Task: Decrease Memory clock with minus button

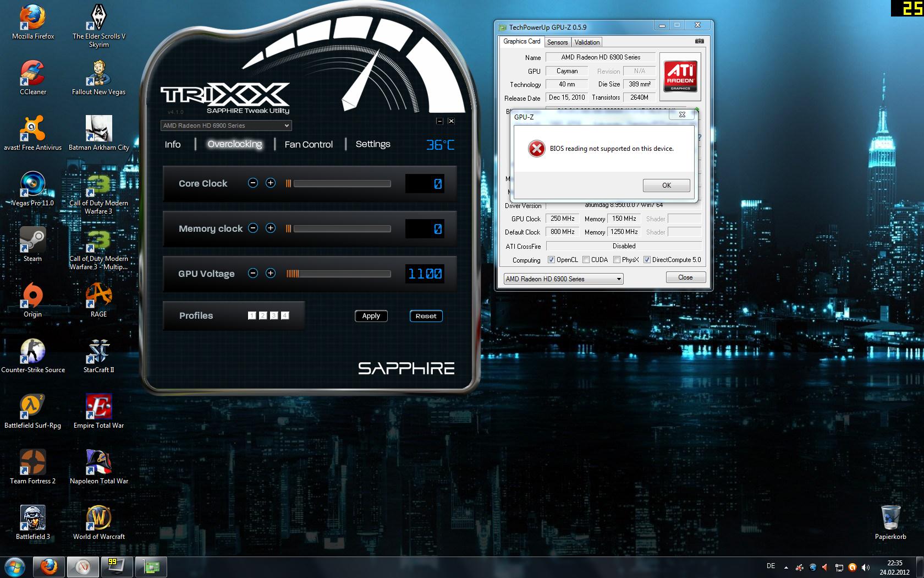Action: pyautogui.click(x=253, y=228)
